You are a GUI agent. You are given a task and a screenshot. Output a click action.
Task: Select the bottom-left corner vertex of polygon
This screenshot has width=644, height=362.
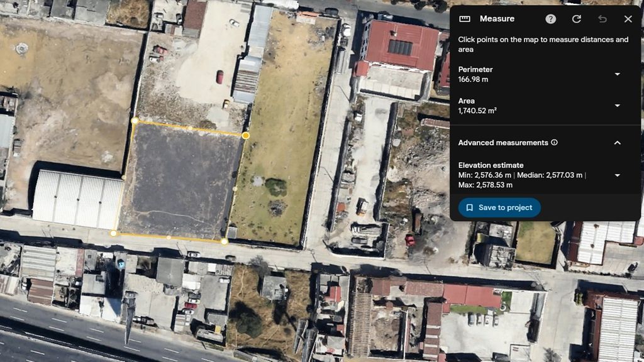(x=113, y=233)
